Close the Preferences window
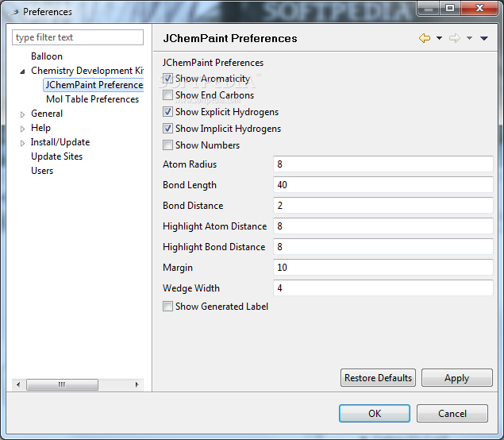Image resolution: width=504 pixels, height=440 pixels. [479, 8]
